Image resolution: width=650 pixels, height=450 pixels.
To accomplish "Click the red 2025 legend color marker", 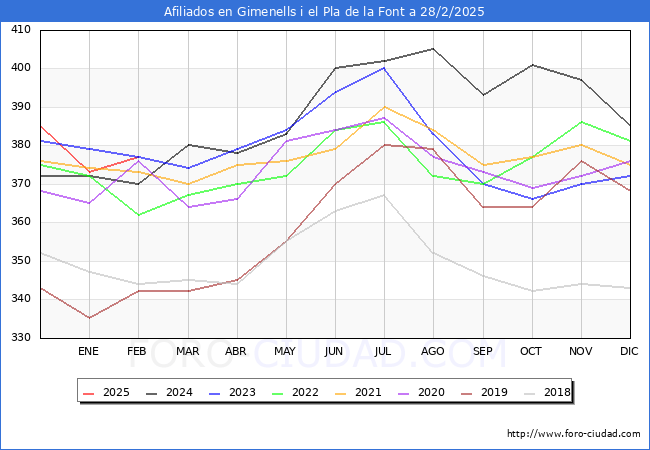I will click(89, 393).
